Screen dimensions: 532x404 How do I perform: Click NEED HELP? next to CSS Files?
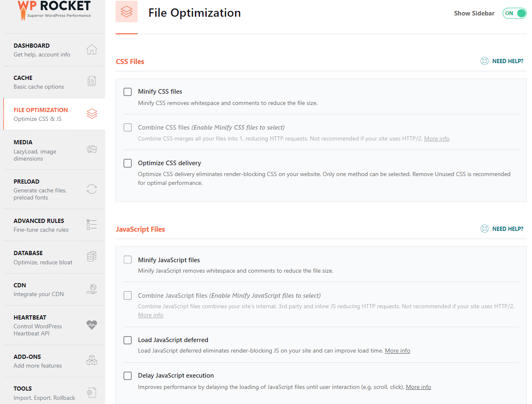[x=508, y=61]
